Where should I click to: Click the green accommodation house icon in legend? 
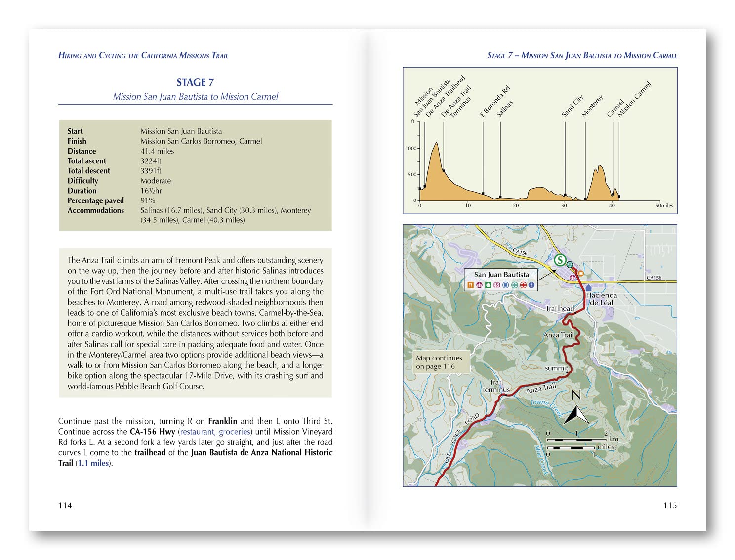(488, 285)
